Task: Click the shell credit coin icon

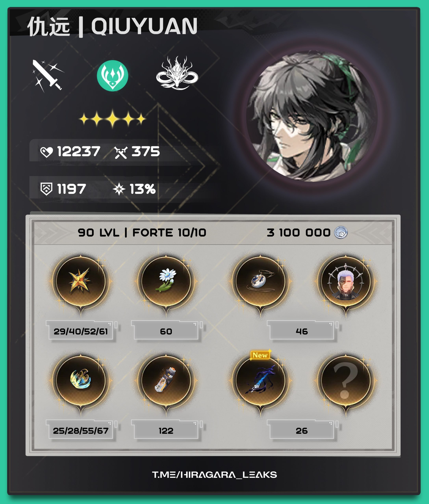Action: [341, 233]
